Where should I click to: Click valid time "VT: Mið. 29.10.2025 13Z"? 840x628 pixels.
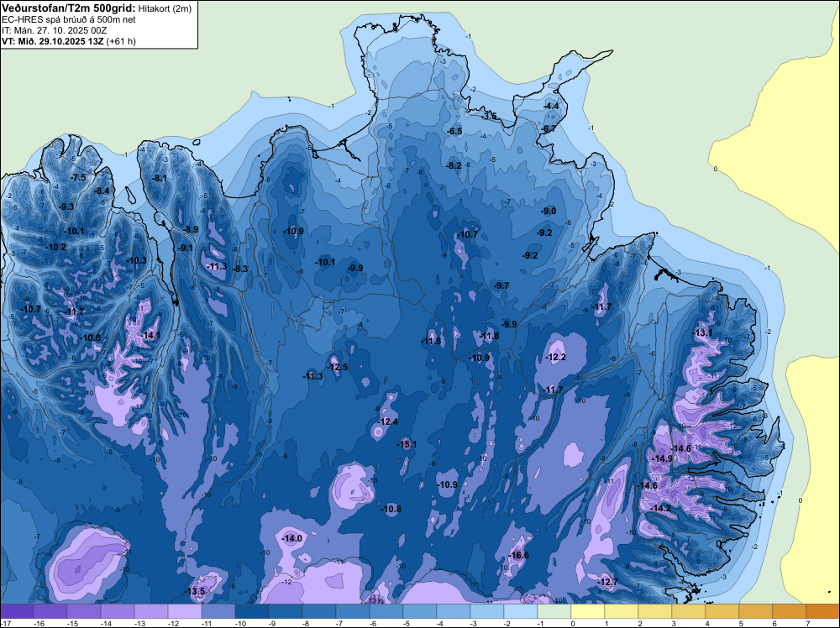52,41
